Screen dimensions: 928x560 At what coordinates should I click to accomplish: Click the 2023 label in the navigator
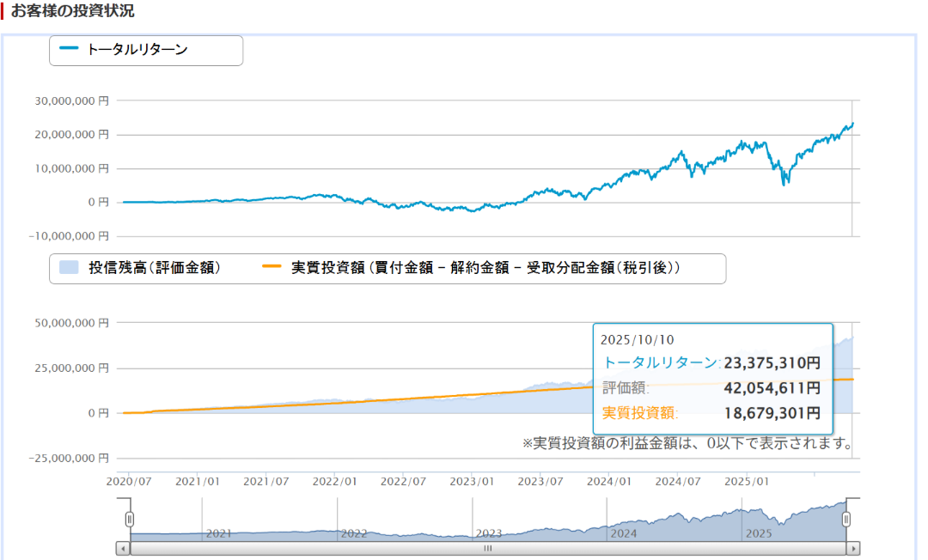tap(488, 533)
